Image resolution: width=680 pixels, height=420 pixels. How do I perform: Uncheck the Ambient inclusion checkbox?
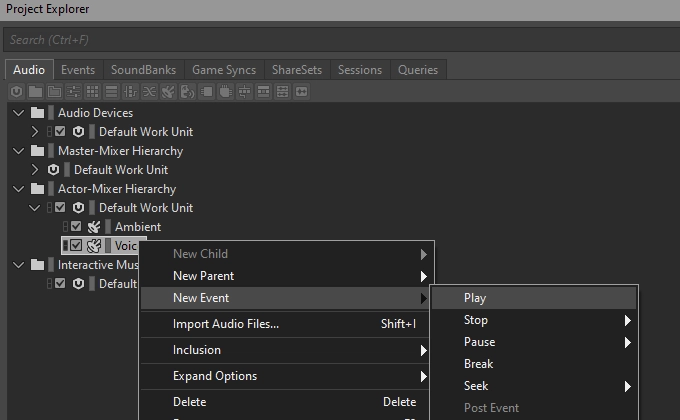pos(76,226)
